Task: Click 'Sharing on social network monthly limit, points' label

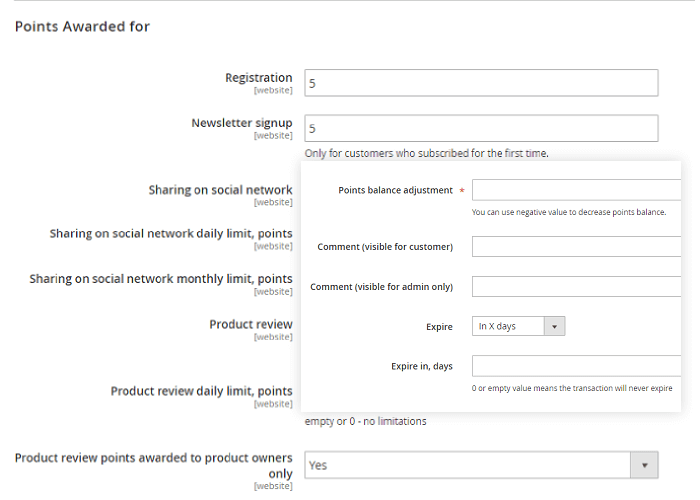Action: pyautogui.click(x=161, y=279)
